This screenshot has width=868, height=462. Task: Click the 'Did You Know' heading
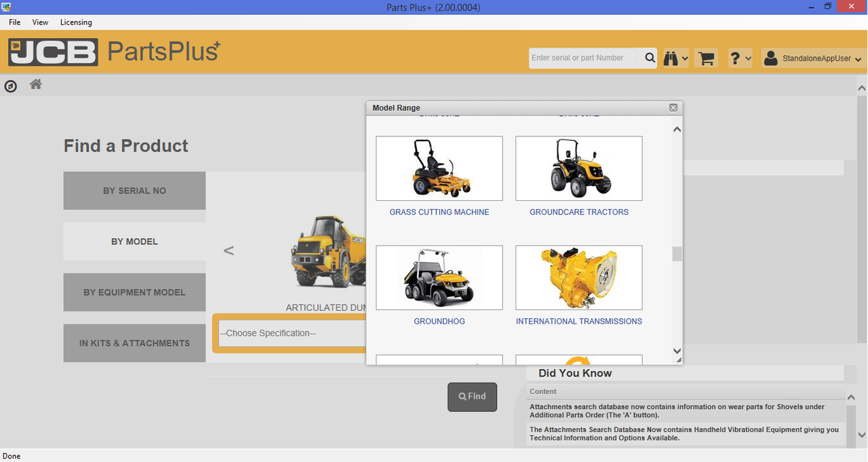tap(575, 373)
